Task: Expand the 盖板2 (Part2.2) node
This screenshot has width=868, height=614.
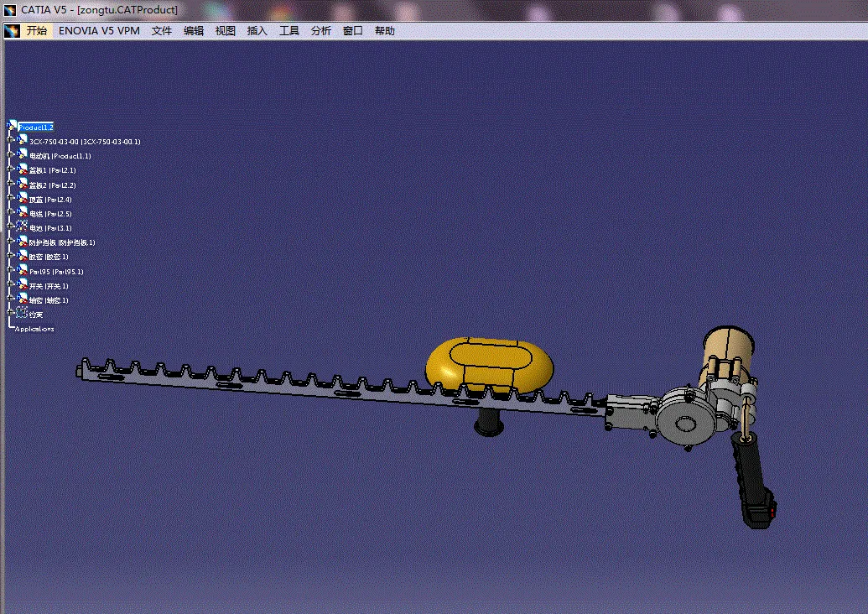Action: [x=10, y=183]
